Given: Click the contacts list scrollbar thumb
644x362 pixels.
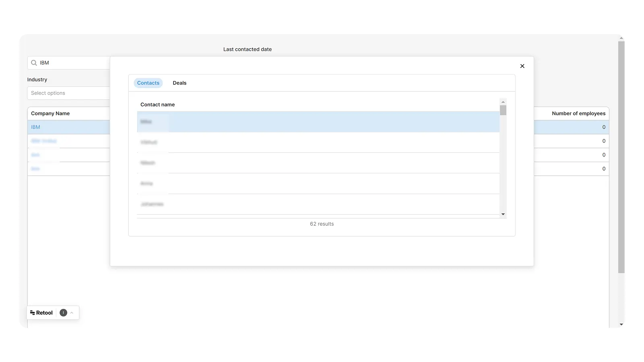Looking at the screenshot, I should pyautogui.click(x=503, y=110).
